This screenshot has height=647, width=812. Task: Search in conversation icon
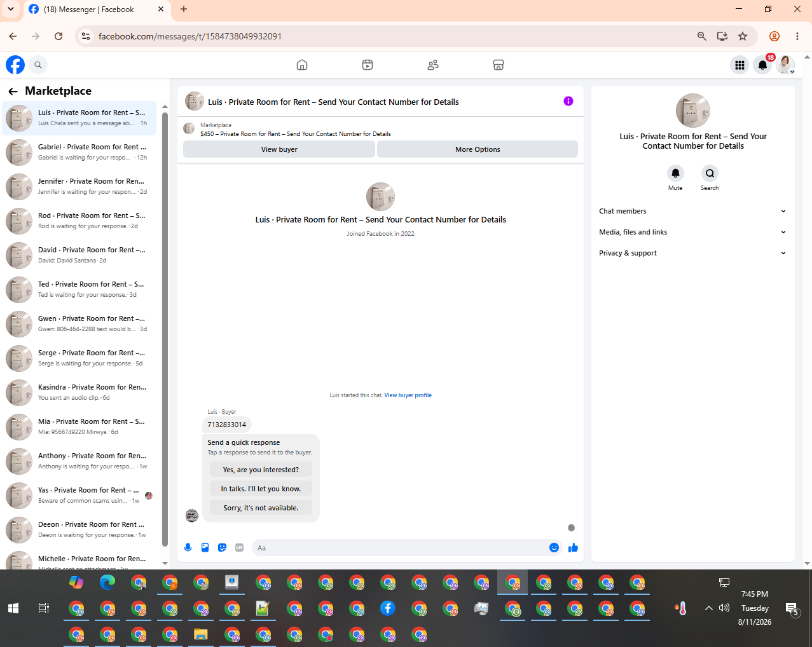tap(710, 173)
